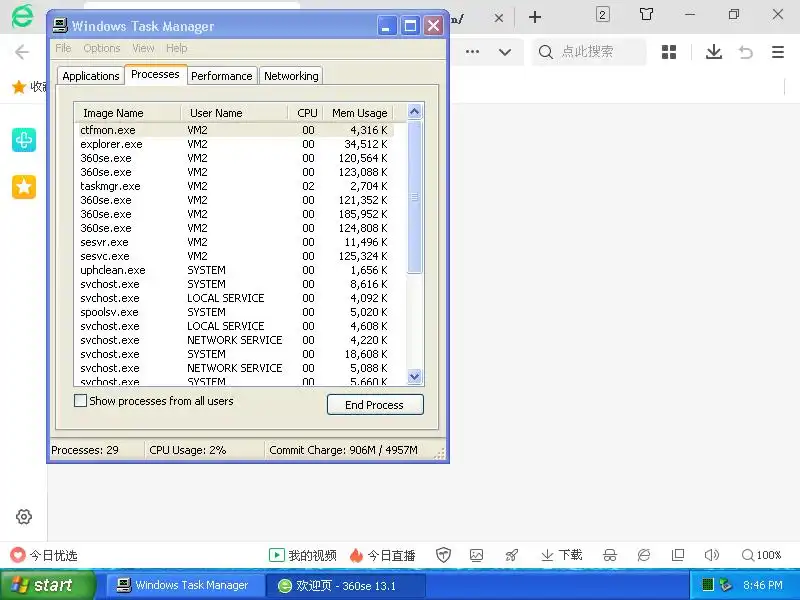Click the rocket accelerator icon in status bar
800x600 pixels.
click(x=512, y=555)
